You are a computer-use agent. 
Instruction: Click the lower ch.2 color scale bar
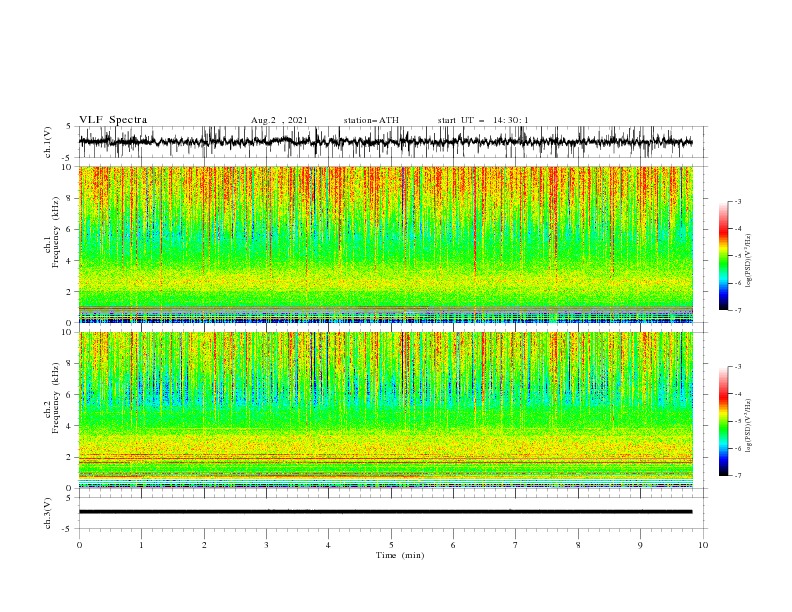[723, 421]
